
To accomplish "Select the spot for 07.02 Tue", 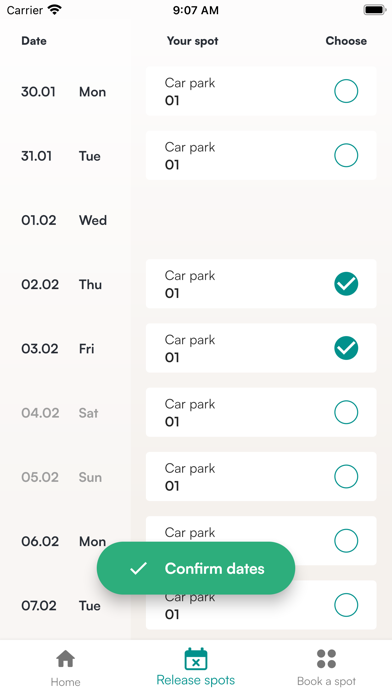I will pyautogui.click(x=346, y=605).
